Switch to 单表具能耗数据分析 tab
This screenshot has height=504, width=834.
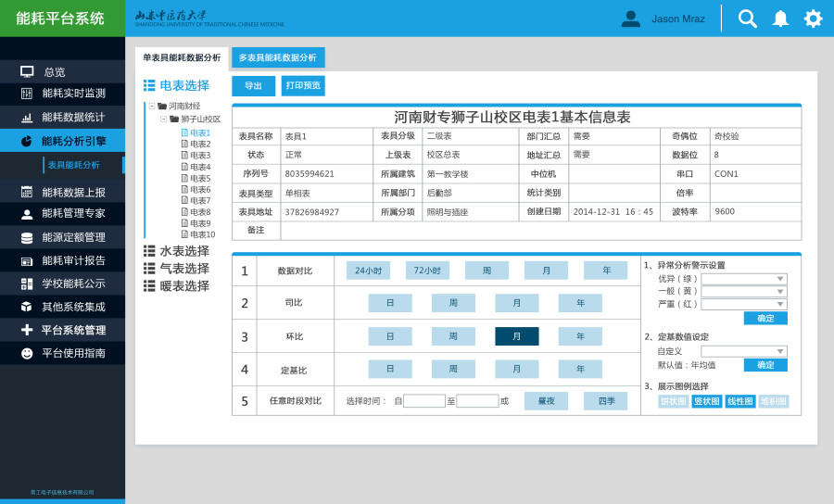click(182, 58)
